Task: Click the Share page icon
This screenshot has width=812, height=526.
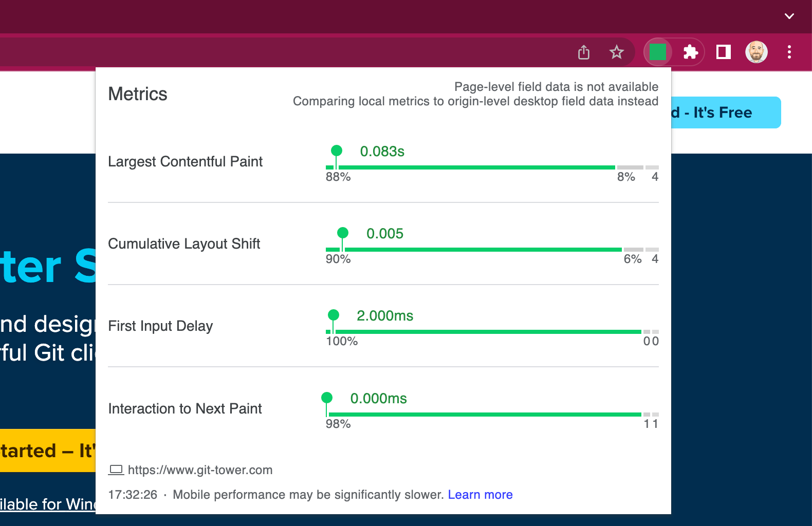Action: click(584, 52)
